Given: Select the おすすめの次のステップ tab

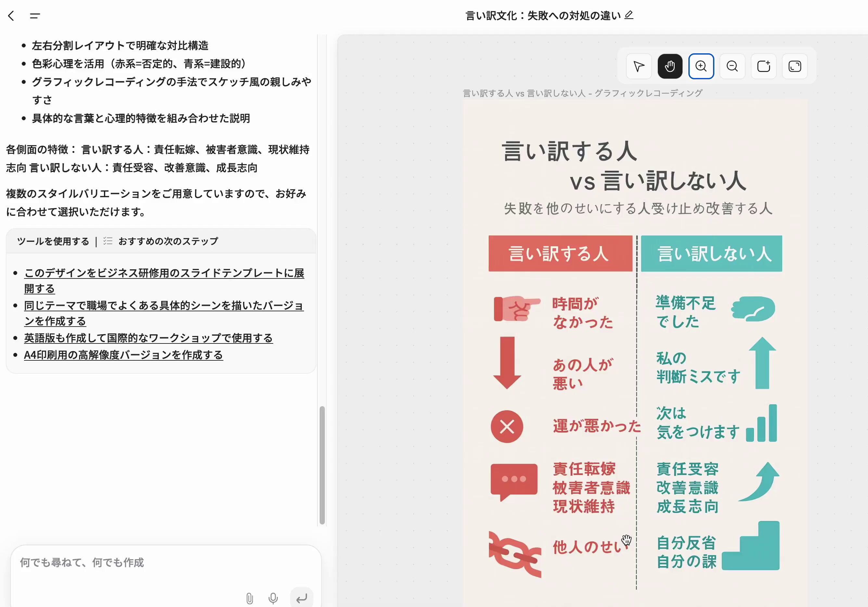Looking at the screenshot, I should point(168,241).
